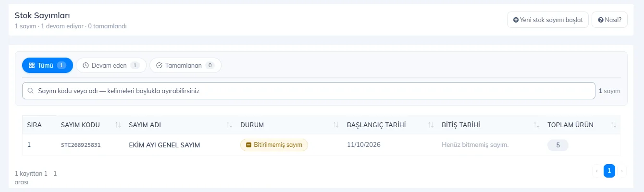
Task: Click the magnifier icon in the search box
Action: 30,91
